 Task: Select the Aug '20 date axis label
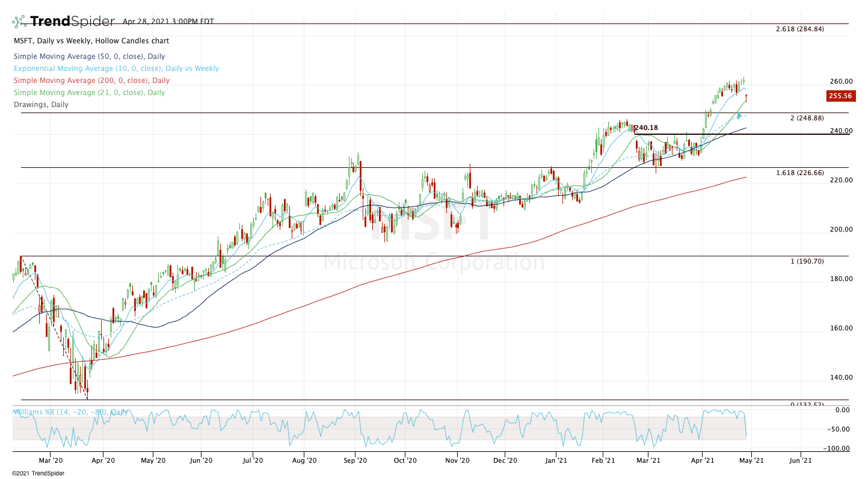(304, 460)
